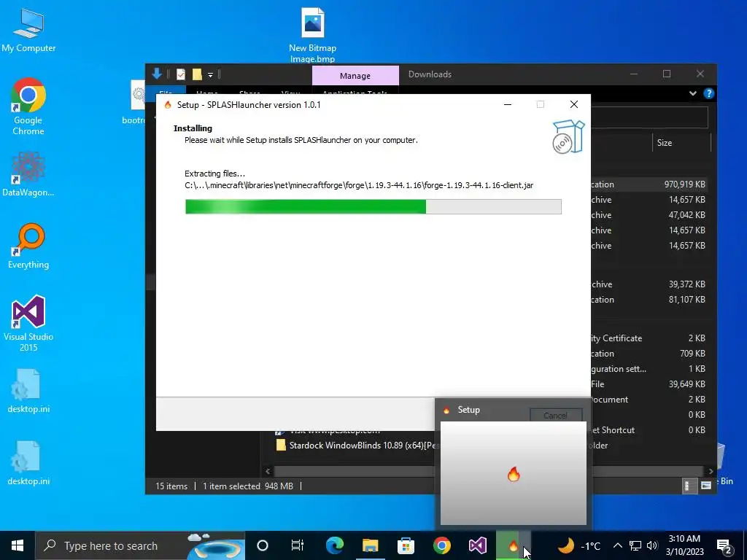Open Microsoft Store from taskbar
Screen dimensions: 747x560
[x=406, y=545]
